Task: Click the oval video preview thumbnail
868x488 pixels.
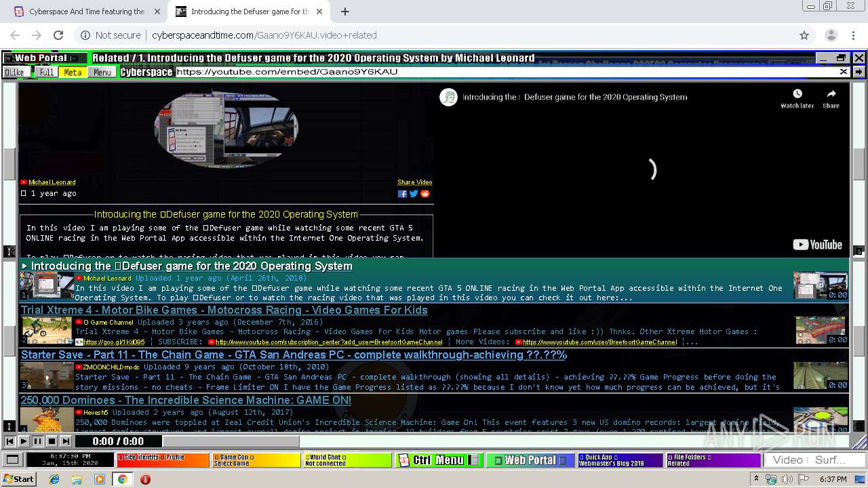Action: tap(226, 129)
